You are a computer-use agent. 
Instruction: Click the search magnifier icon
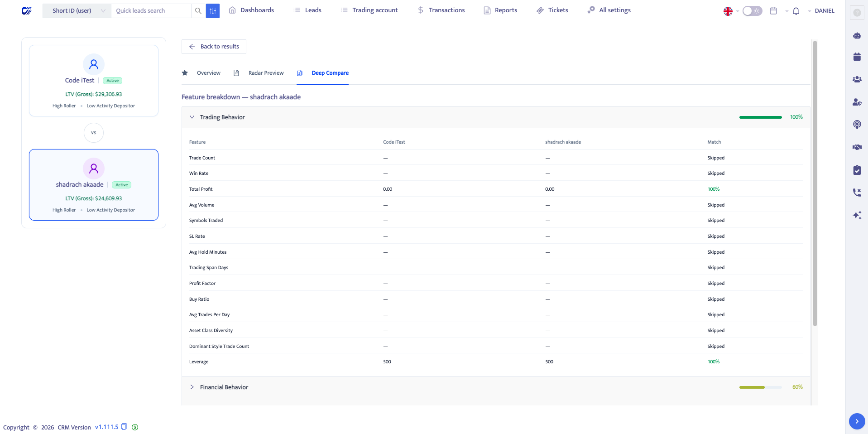(x=198, y=10)
